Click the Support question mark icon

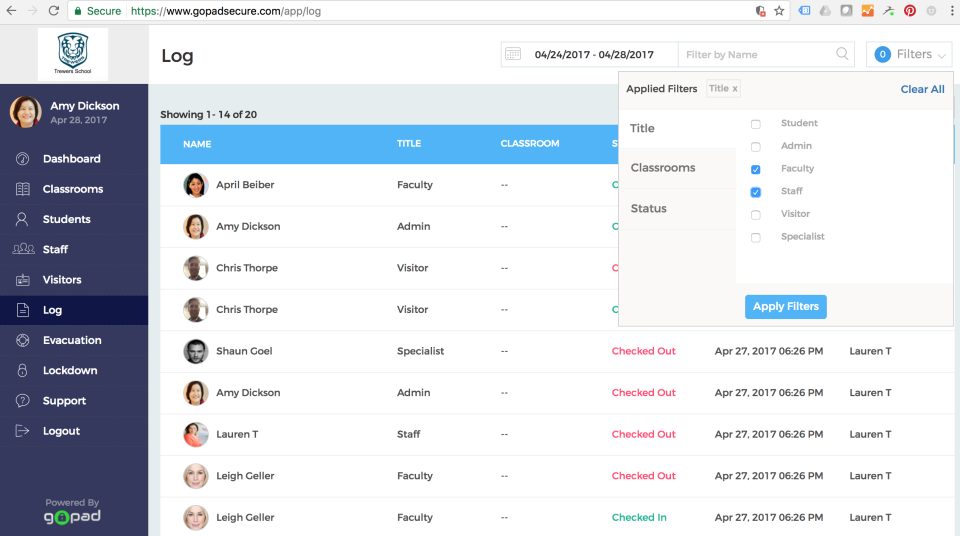click(x=23, y=401)
